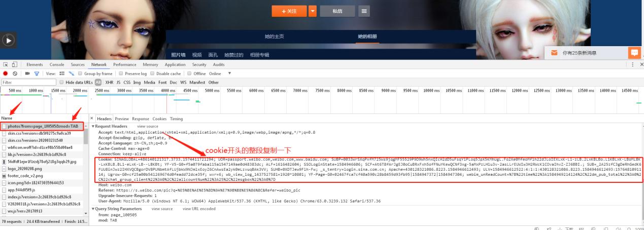Clear the network log
This screenshot has height=230, width=644.
(15, 73)
